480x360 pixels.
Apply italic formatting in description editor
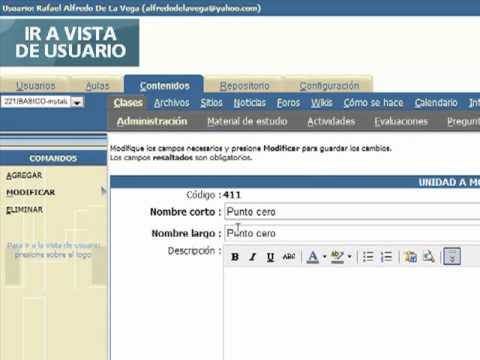pyautogui.click(x=253, y=257)
